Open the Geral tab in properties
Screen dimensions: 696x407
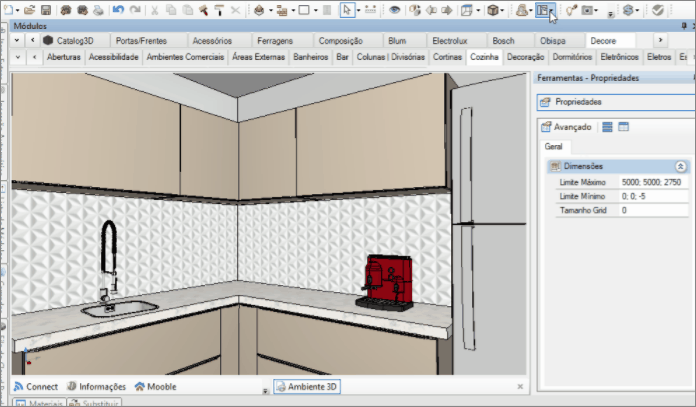[x=554, y=146]
